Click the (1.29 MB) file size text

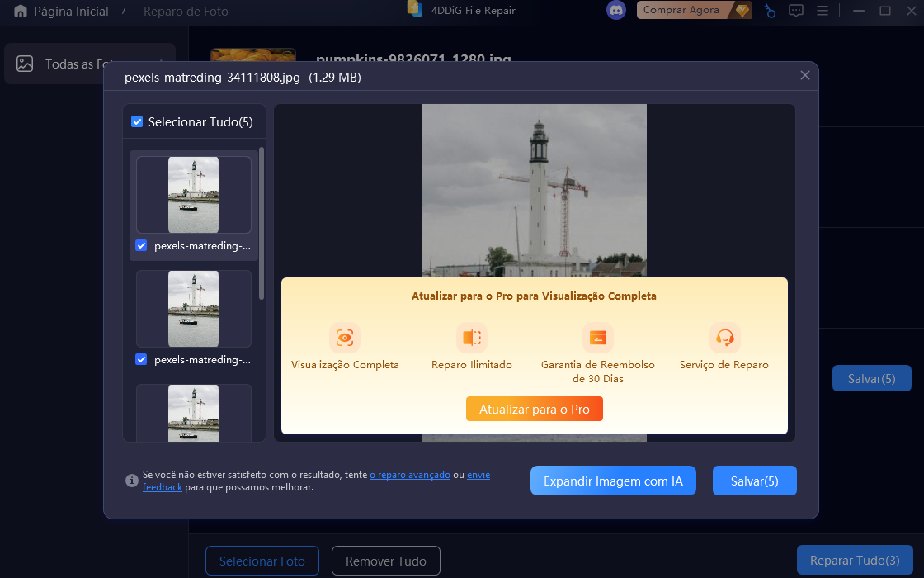pos(335,78)
